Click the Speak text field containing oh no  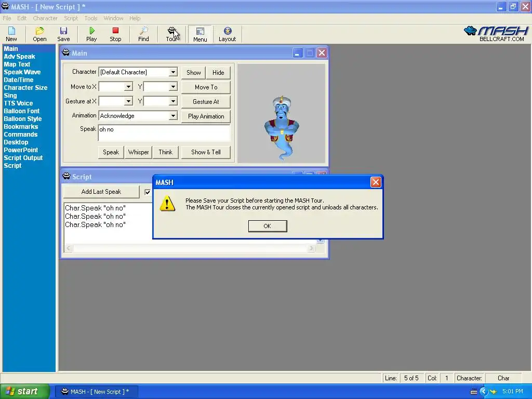click(x=164, y=133)
